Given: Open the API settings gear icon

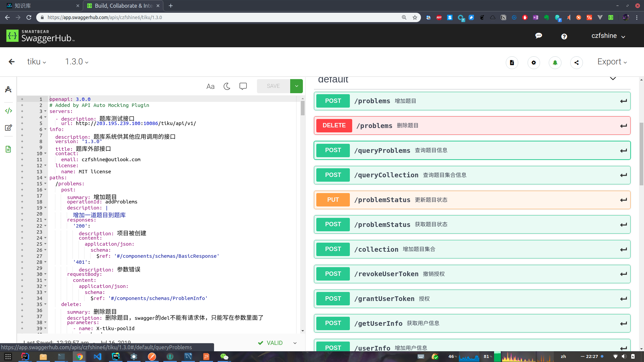Looking at the screenshot, I should [x=533, y=63].
